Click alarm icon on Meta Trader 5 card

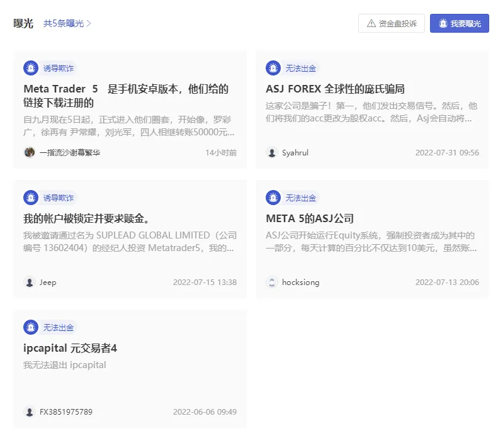[x=31, y=68]
